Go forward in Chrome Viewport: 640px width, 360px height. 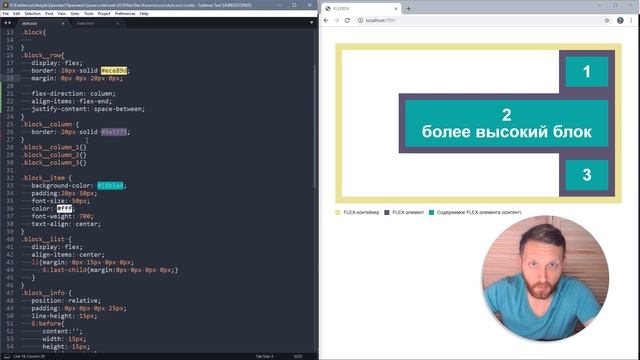click(337, 20)
